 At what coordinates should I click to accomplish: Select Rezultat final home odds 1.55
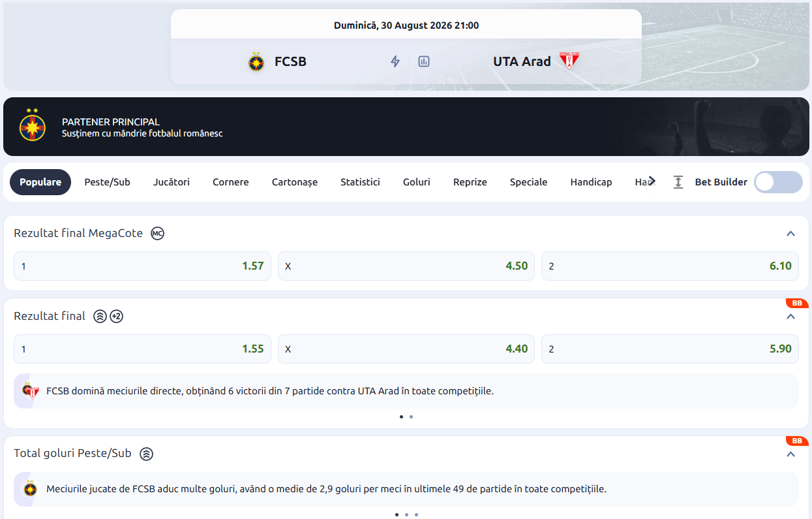pos(142,349)
